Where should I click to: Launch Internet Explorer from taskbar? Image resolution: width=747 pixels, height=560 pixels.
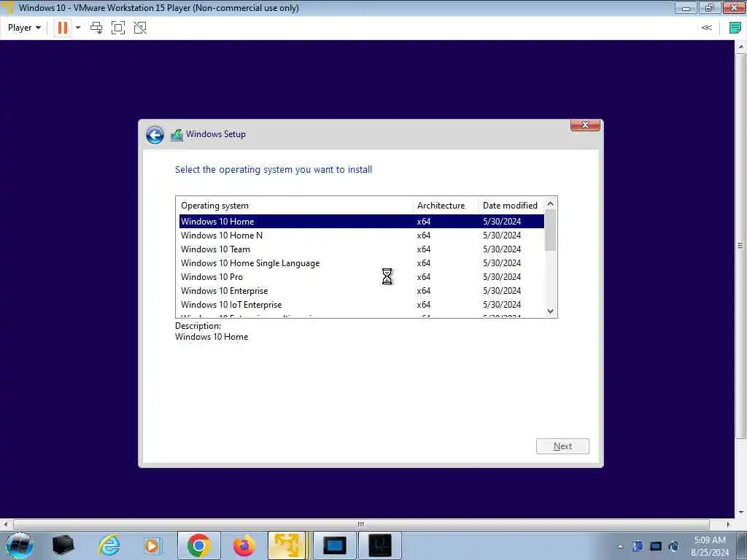coord(109,545)
